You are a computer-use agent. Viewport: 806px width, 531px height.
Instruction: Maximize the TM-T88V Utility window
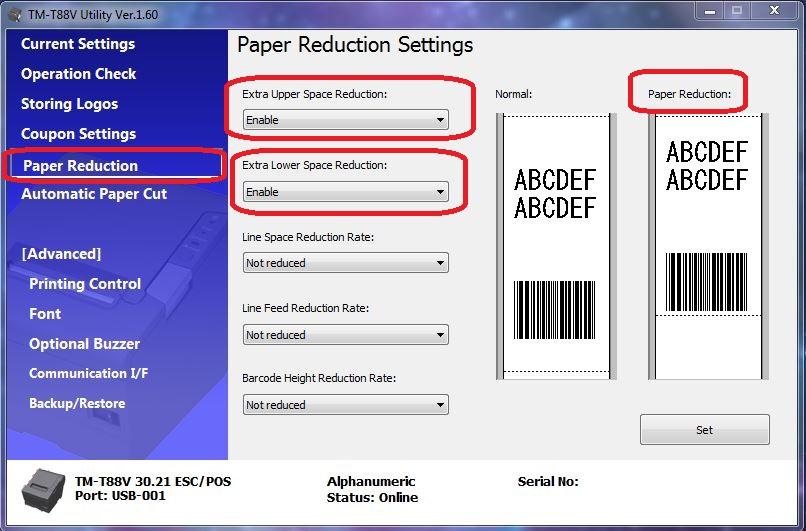tap(737, 11)
